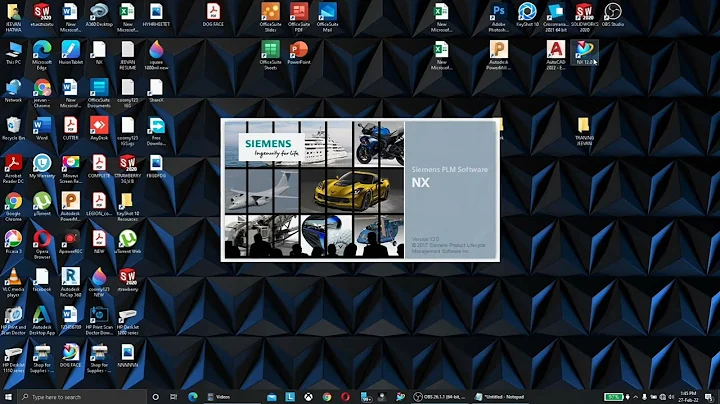Screen dimensions: 720x404
Task: Select the Google Chrome desktop shortcut
Action: [x=13, y=207]
